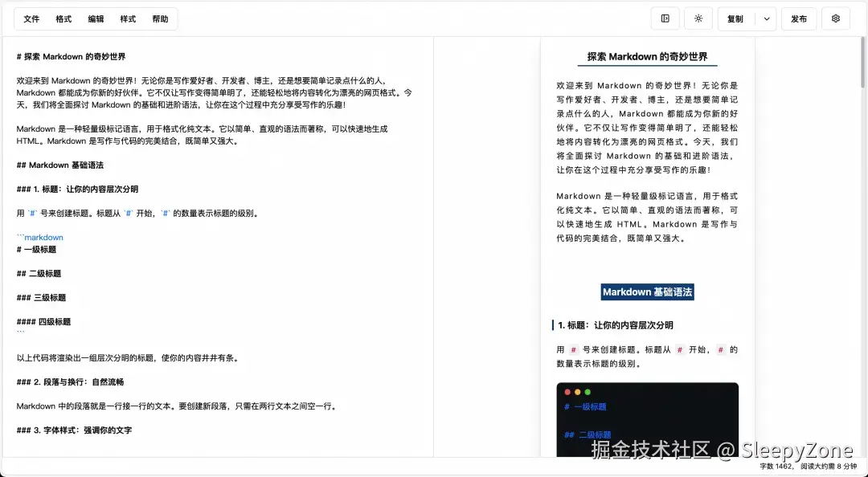Toggle the sidebar panel layout icon
The image size is (868, 477).
click(x=665, y=18)
